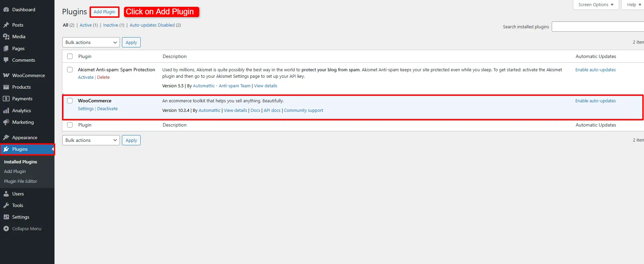The width and height of the screenshot is (644, 264).
Task: Toggle the select-all checkbox in table header
Action: (70, 56)
